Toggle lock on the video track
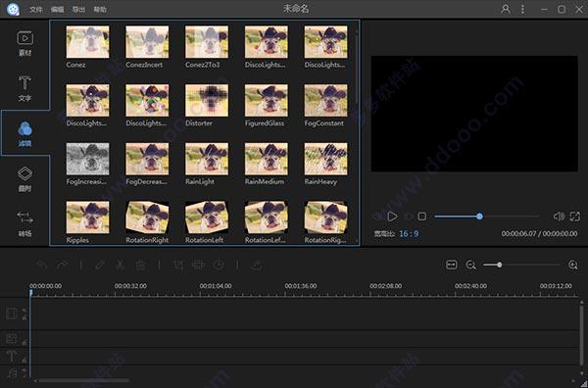 click(x=24, y=317)
